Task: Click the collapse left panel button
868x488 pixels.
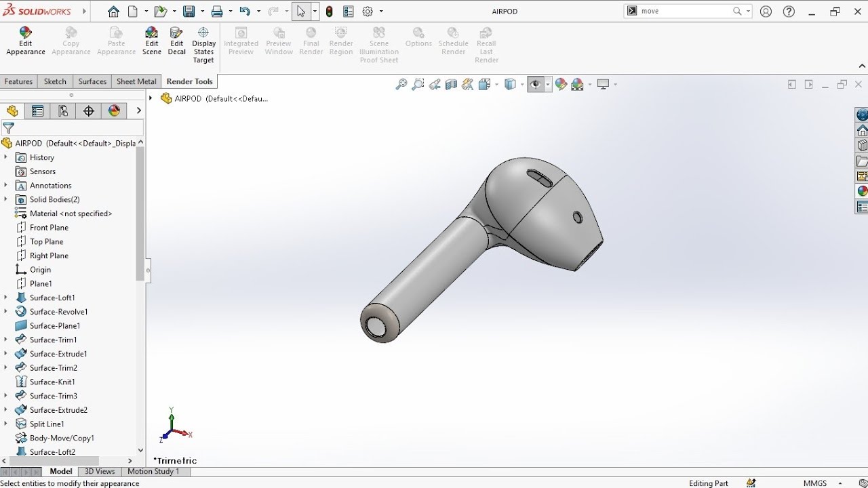Action: coord(791,84)
